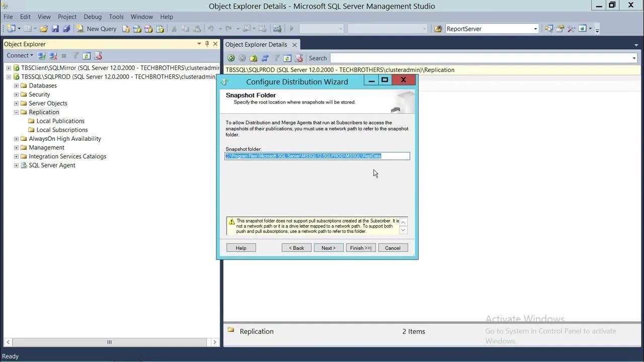Click the Analysis Services XMLA Query icon
The image size is (644, 362).
coord(160,29)
